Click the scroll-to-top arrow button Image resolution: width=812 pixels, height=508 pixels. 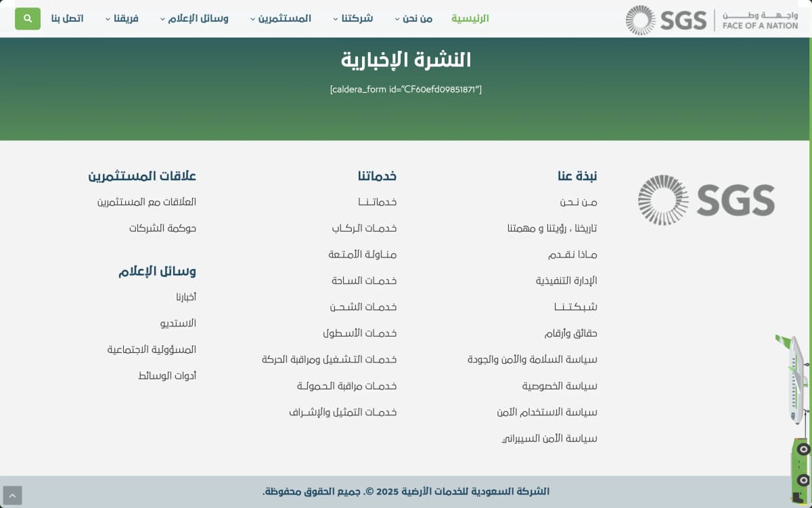(12, 495)
